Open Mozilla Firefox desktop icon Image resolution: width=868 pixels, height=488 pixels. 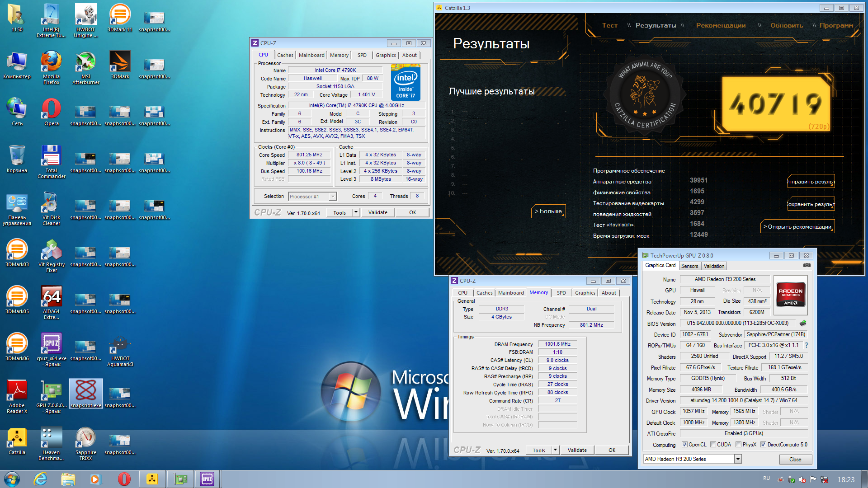point(51,67)
